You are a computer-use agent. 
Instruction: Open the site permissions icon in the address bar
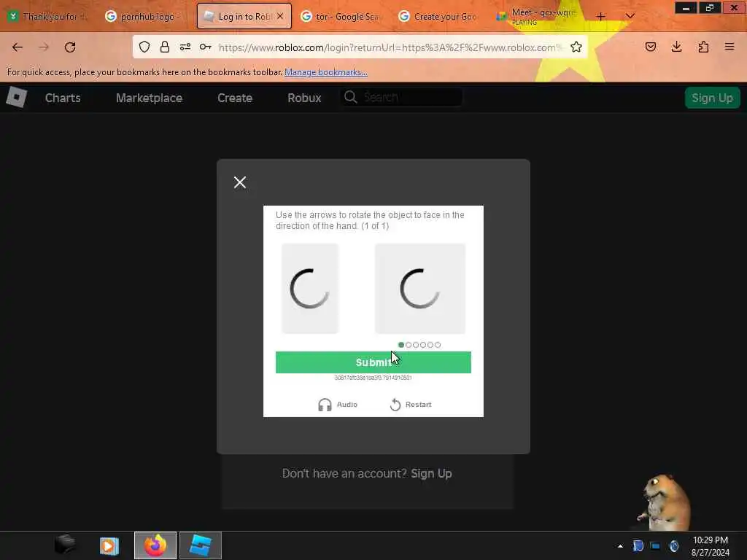185,47
